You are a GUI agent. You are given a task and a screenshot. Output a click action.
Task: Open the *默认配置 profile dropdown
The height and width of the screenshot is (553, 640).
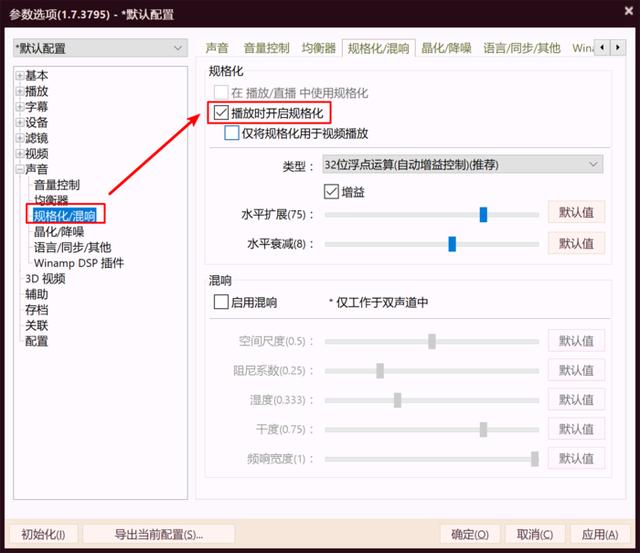pos(100,48)
